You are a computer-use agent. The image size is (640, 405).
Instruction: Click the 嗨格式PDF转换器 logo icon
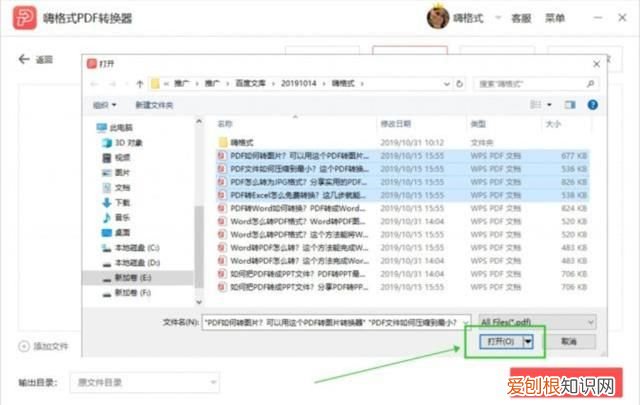[24, 18]
